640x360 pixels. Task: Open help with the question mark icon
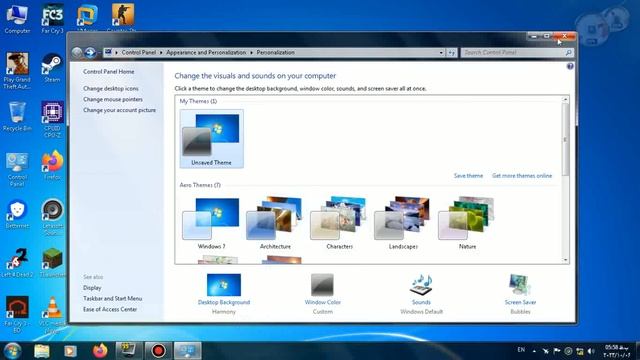(x=570, y=67)
